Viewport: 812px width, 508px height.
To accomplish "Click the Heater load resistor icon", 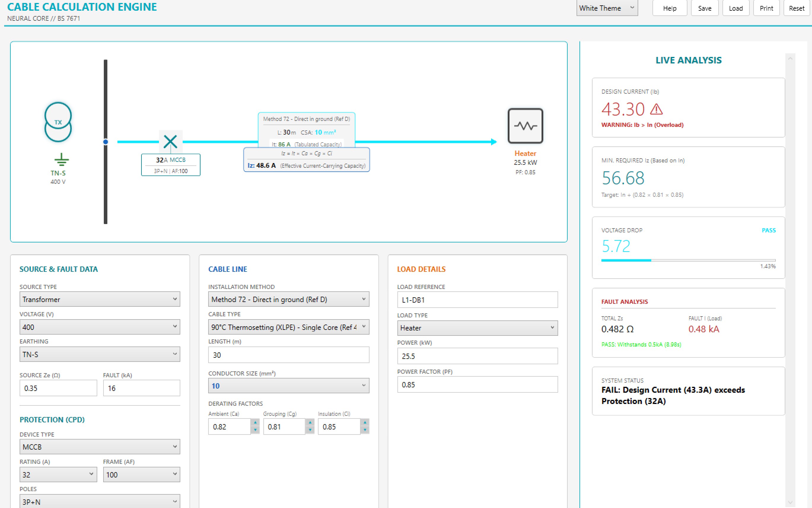I will [x=525, y=126].
